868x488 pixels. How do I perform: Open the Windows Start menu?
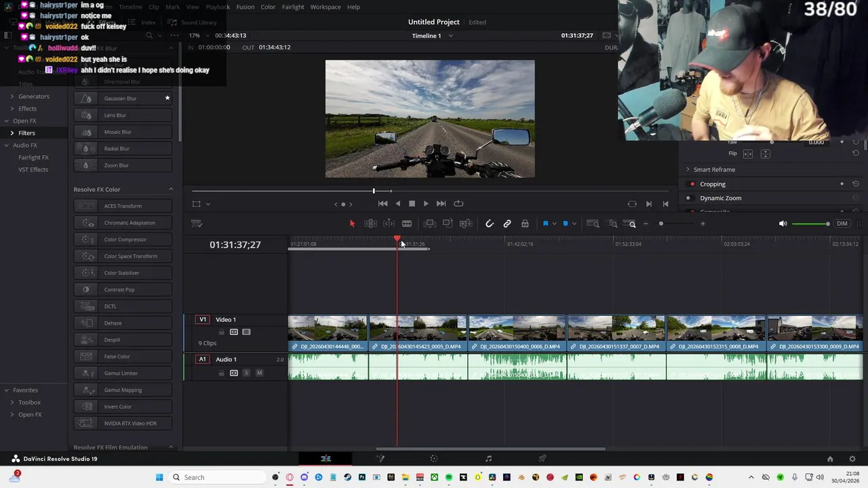[x=159, y=477]
